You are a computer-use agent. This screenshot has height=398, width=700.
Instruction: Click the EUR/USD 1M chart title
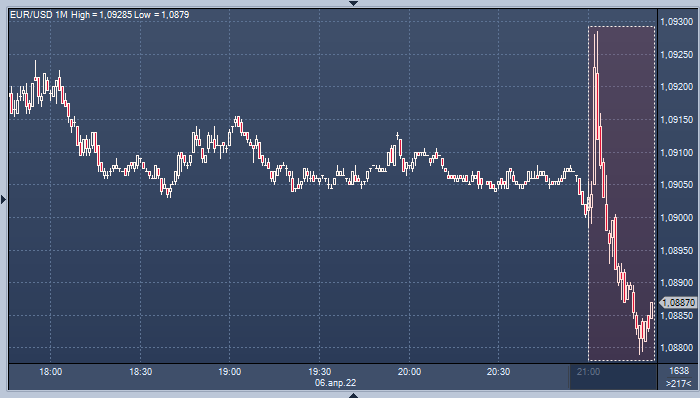(39, 15)
